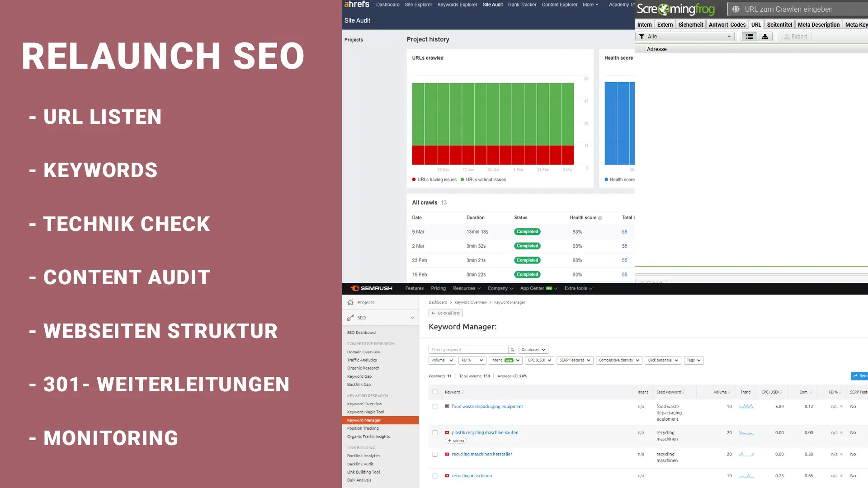Viewport: 868px width, 488px height.
Task: Click the URL zum Crawlen eingeben field
Action: coord(797,9)
